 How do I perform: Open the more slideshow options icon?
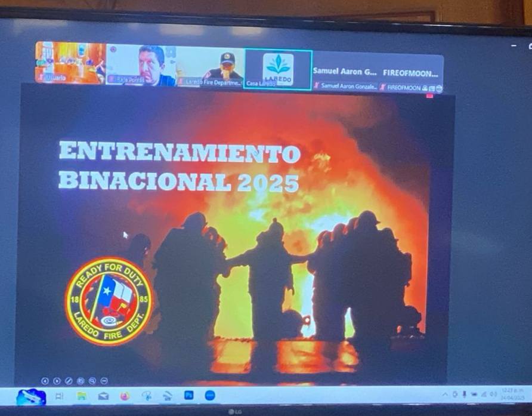[x=104, y=380]
